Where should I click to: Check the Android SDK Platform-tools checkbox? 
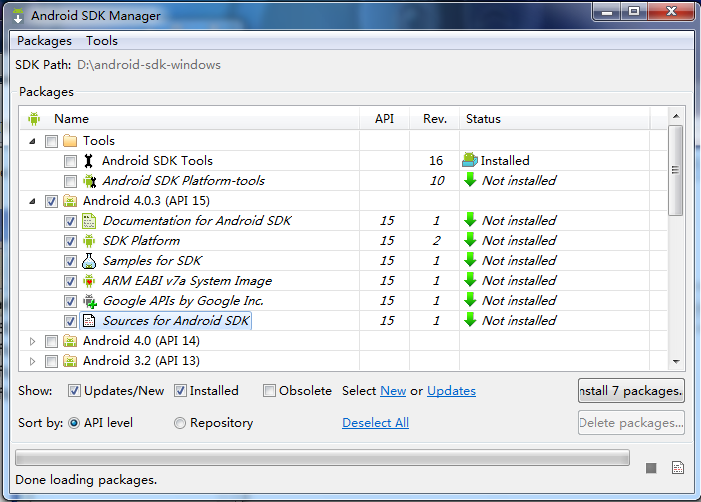click(x=70, y=181)
